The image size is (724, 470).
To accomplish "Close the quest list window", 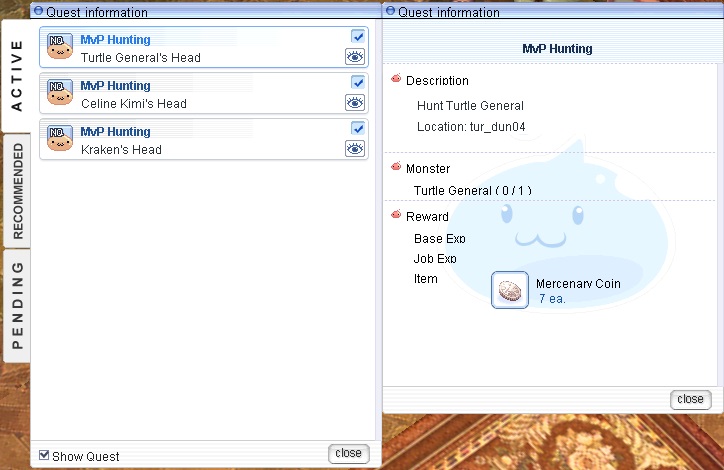I will click(x=348, y=454).
